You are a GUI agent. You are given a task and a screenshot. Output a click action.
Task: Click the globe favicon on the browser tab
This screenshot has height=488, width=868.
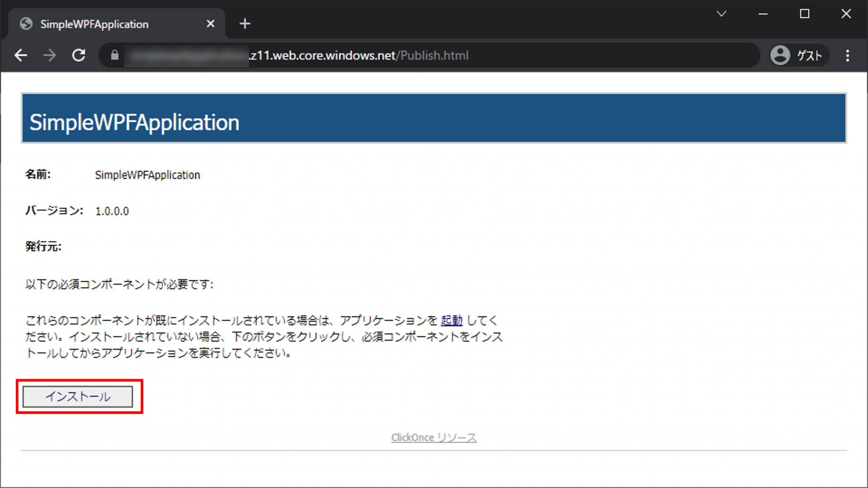[26, 24]
